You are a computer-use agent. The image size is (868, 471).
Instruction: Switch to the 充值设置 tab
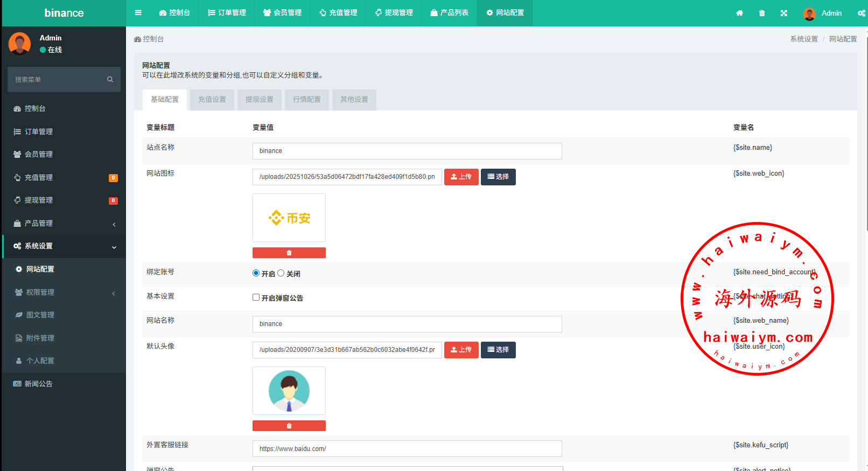(x=212, y=100)
